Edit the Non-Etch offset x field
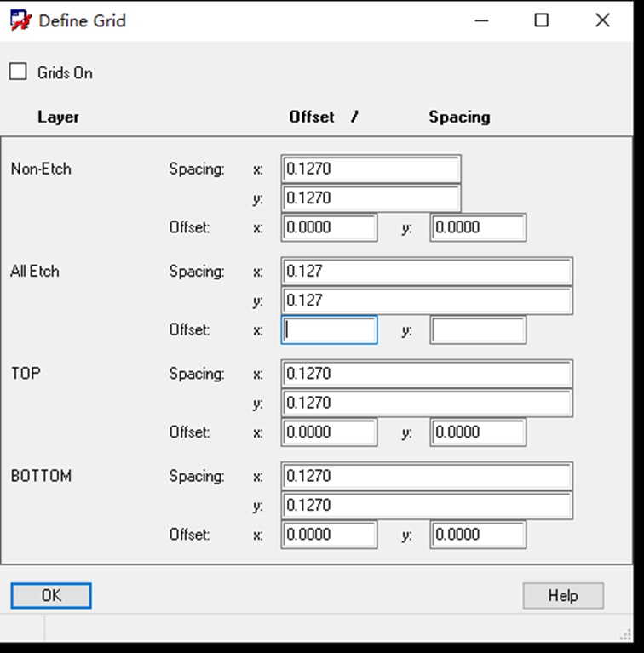Image resolution: width=644 pixels, height=653 pixels. [x=329, y=227]
